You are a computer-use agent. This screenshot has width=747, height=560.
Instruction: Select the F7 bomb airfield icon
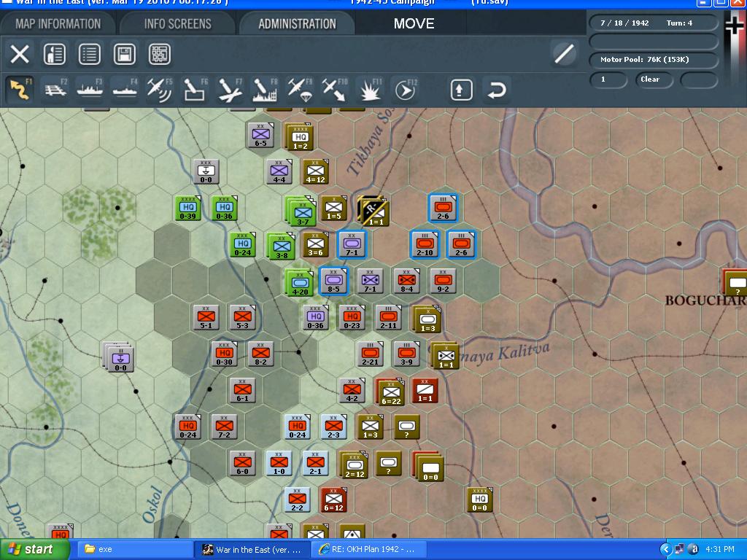(230, 90)
